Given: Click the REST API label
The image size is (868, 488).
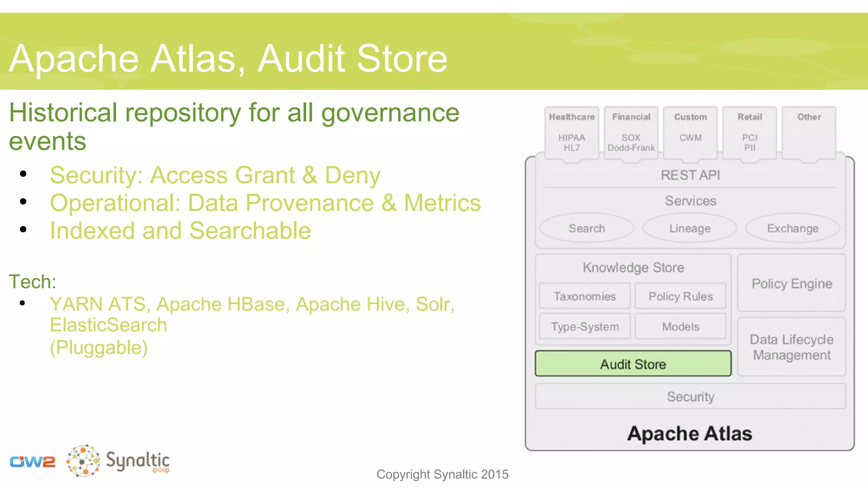Looking at the screenshot, I should pyautogui.click(x=690, y=175).
